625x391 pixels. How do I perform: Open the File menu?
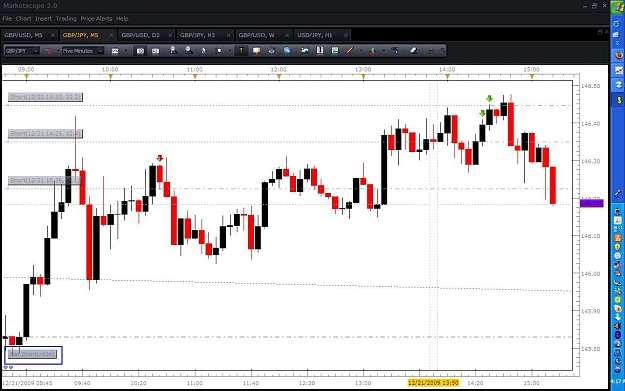tap(7, 19)
